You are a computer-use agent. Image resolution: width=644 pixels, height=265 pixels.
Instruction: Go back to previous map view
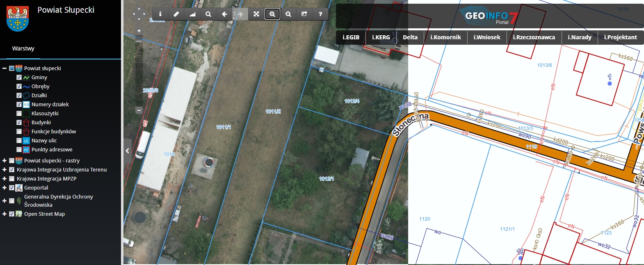pos(224,14)
